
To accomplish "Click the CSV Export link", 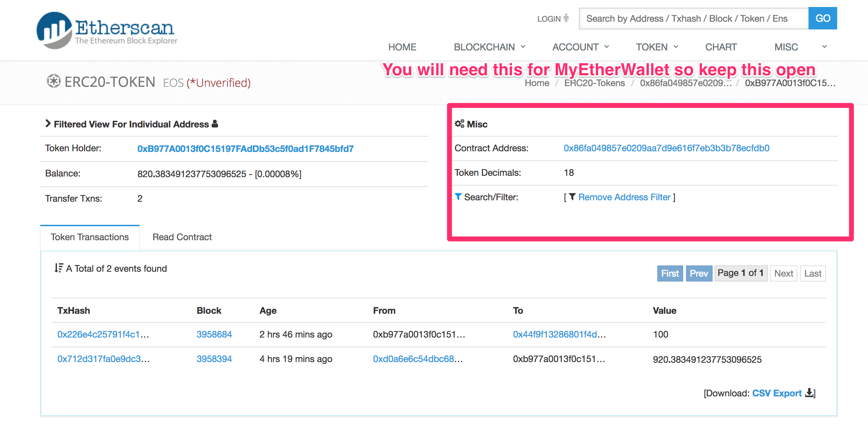I will pyautogui.click(x=777, y=393).
